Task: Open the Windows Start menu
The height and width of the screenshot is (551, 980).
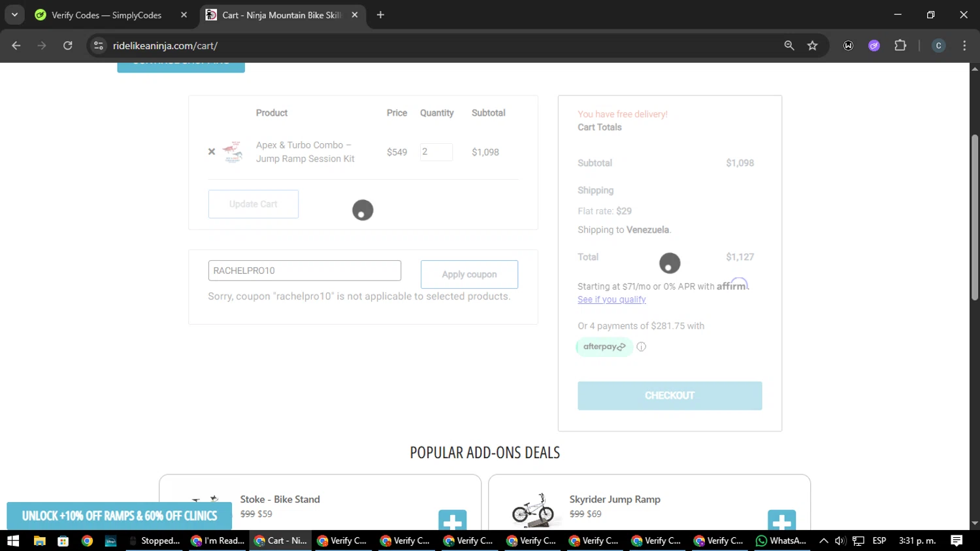Action: (13, 541)
